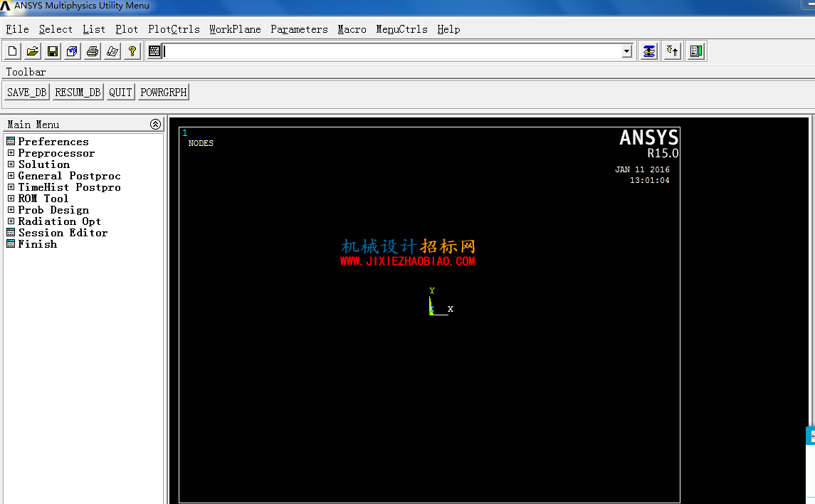The width and height of the screenshot is (815, 504).
Task: Open Preferences in the Main Menu
Action: click(x=53, y=142)
